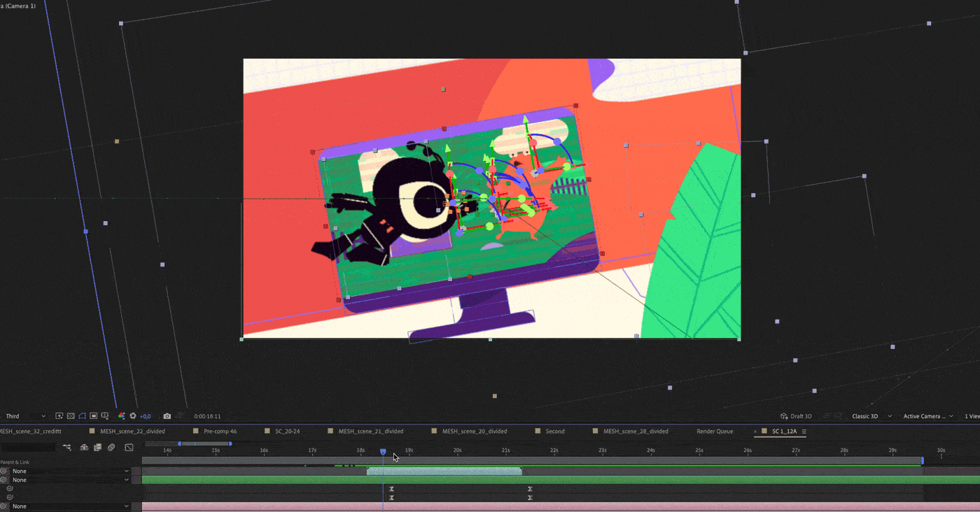
Task: Open the composition mini-flowchart icon
Action: click(67, 447)
